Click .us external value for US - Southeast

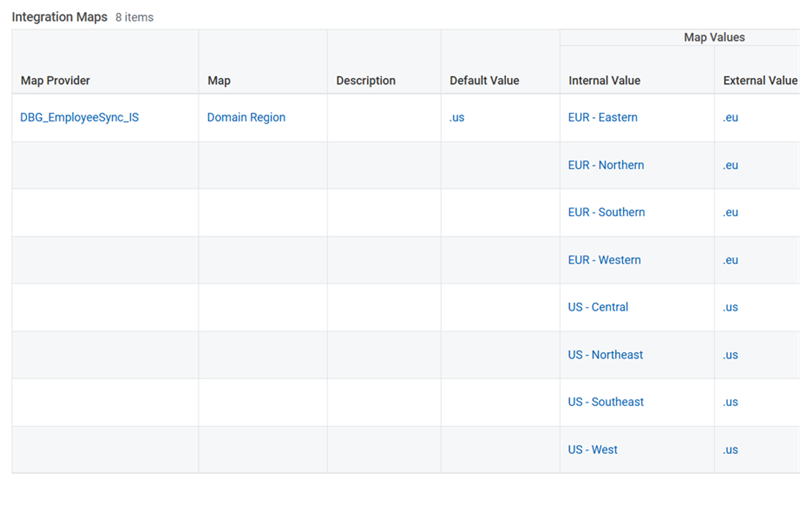pos(730,402)
